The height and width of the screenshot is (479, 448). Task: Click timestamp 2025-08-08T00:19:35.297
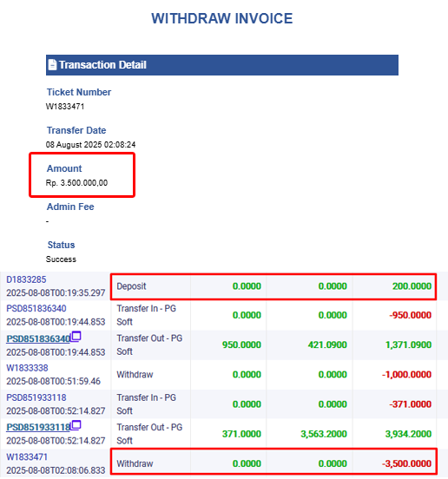(x=56, y=293)
